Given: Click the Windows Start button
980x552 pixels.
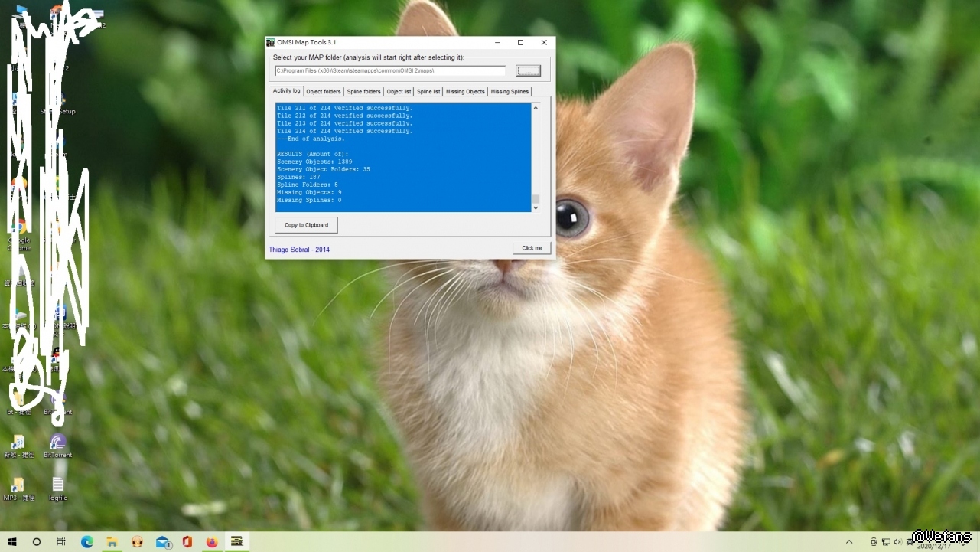Looking at the screenshot, I should (13, 542).
